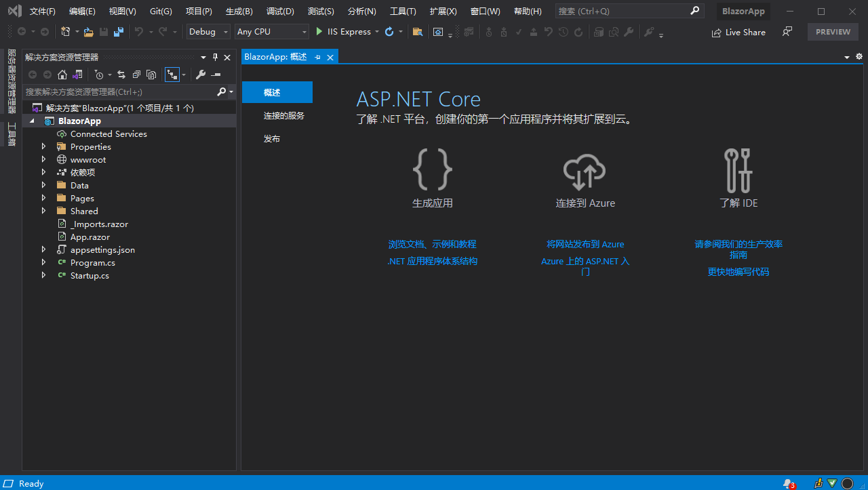The height and width of the screenshot is (490, 868).
Task: Open the .NET 应用程序体系结构 link
Action: tap(433, 261)
